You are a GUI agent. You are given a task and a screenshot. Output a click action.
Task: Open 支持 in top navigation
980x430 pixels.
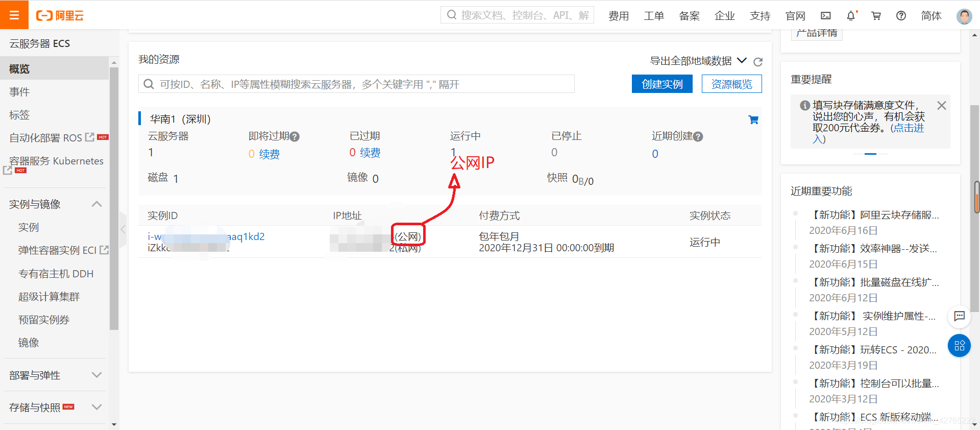(x=760, y=16)
